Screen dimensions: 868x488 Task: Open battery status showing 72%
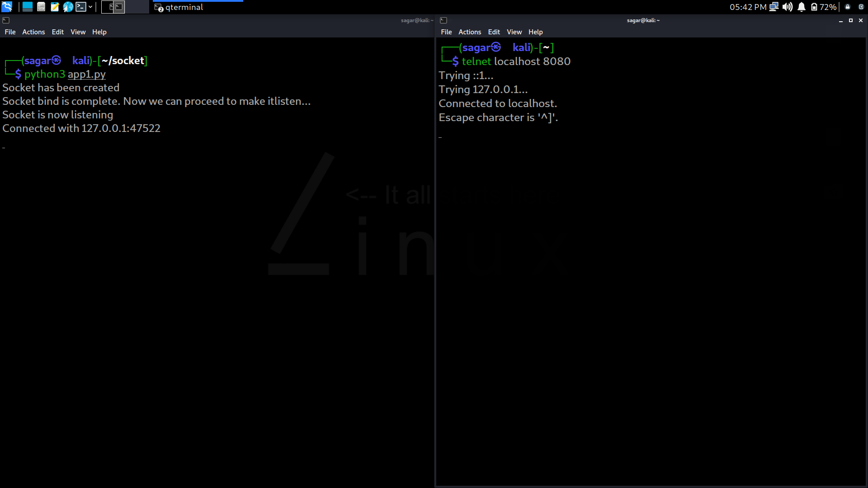click(824, 7)
